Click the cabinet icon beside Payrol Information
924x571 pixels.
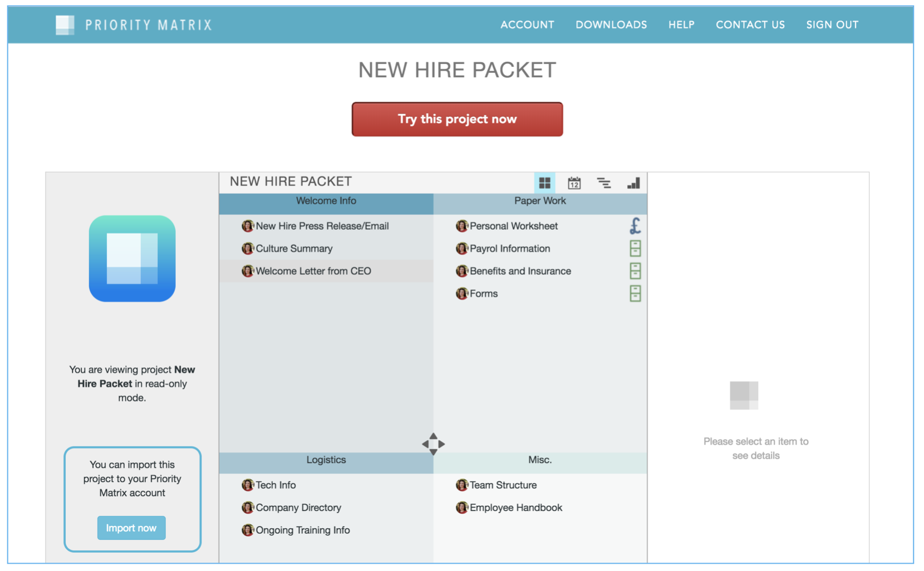pyautogui.click(x=635, y=248)
